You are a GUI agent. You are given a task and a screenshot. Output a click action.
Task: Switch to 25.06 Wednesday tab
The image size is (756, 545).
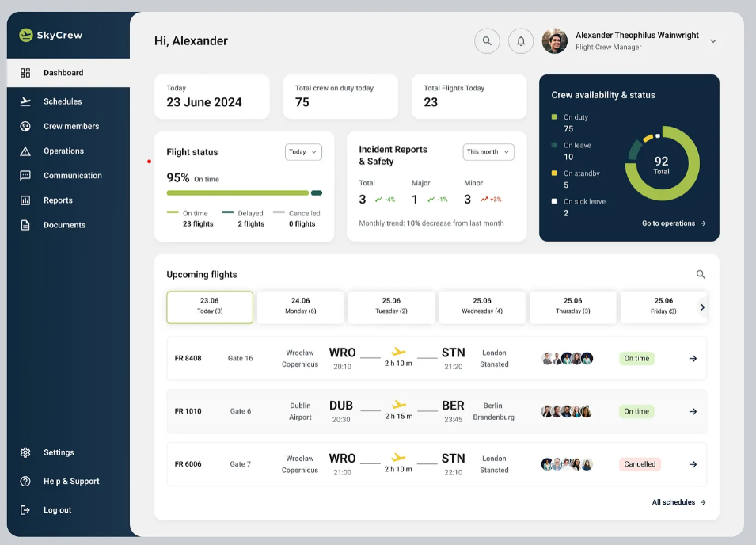(x=482, y=307)
